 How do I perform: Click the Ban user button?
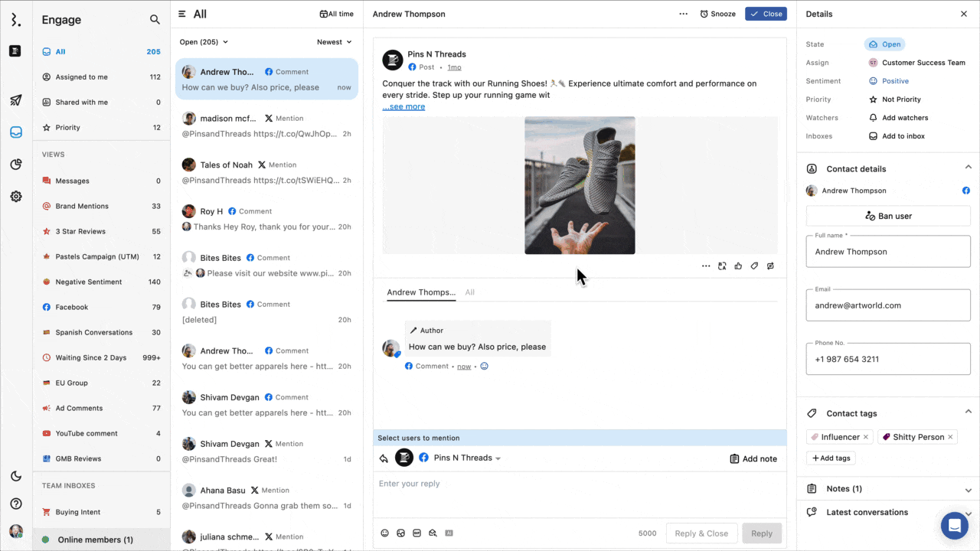tap(888, 216)
